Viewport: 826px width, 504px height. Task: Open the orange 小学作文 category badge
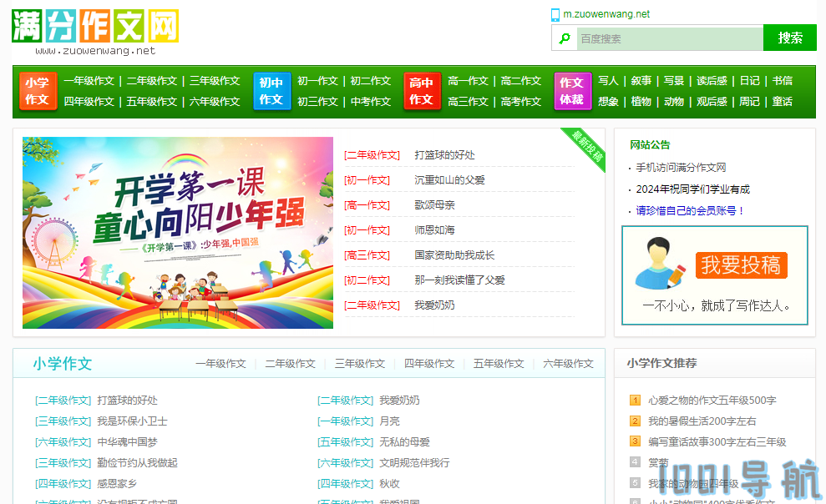click(37, 91)
